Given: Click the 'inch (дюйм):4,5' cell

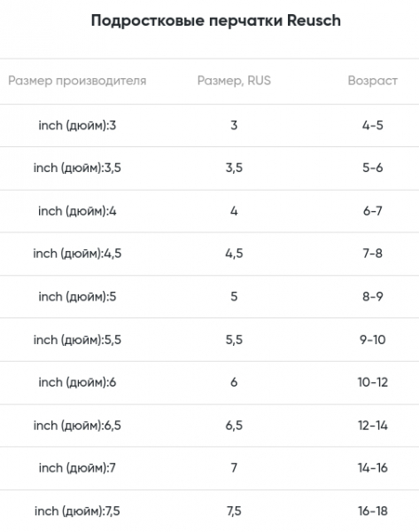Looking at the screenshot, I should [77, 254].
